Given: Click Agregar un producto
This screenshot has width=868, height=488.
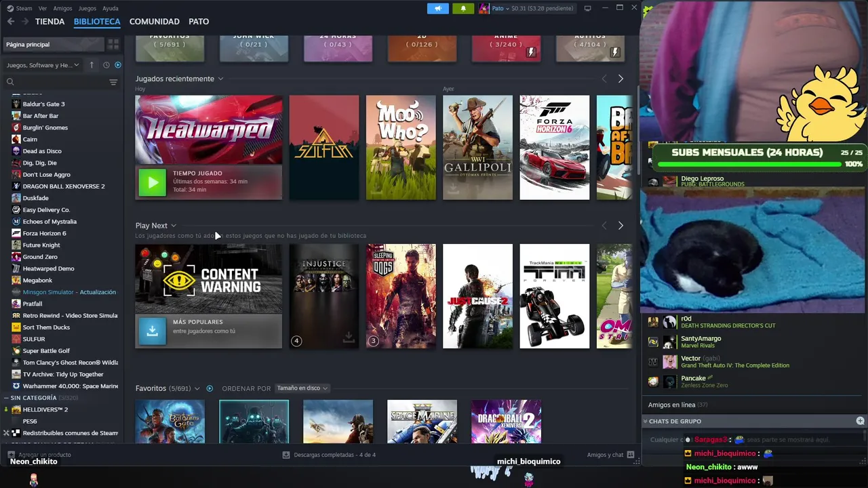Looking at the screenshot, I should 39,455.
